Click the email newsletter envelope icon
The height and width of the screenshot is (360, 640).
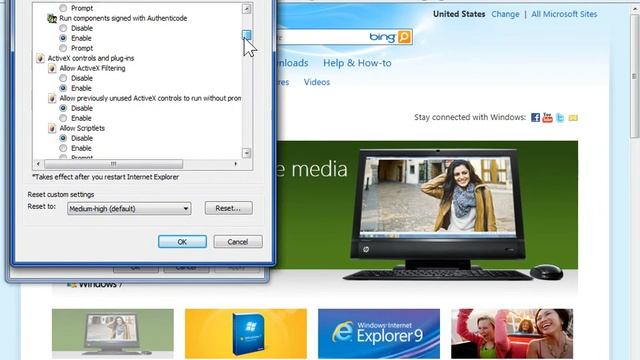[573, 118]
